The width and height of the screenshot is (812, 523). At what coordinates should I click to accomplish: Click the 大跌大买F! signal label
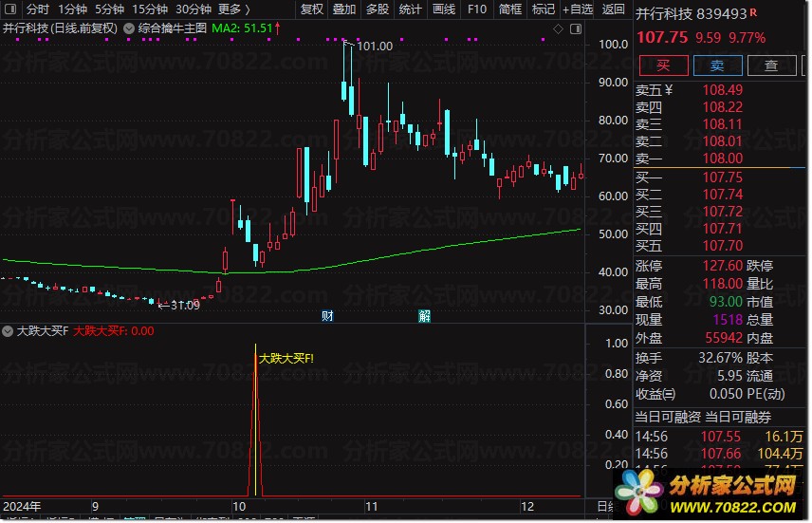286,359
